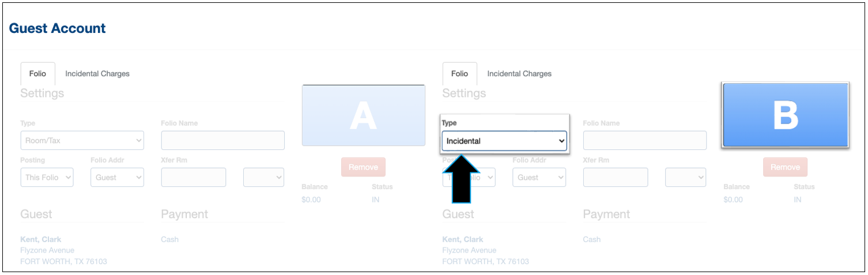Click folio B's Folio Name field

point(644,140)
